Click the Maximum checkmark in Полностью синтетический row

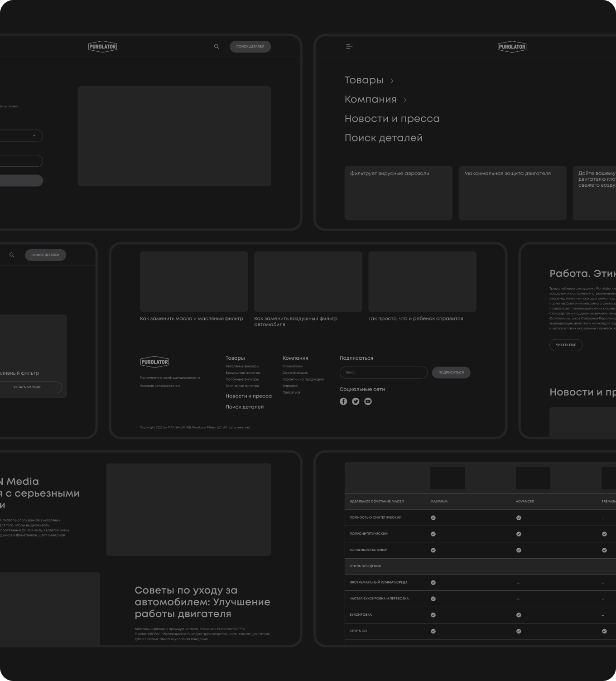click(433, 518)
